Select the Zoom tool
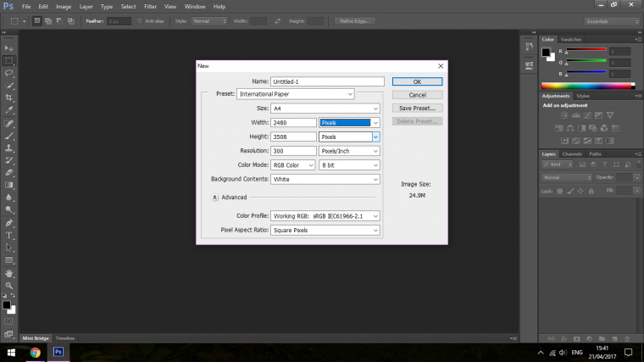The height and width of the screenshot is (362, 644). pyautogui.click(x=9, y=286)
